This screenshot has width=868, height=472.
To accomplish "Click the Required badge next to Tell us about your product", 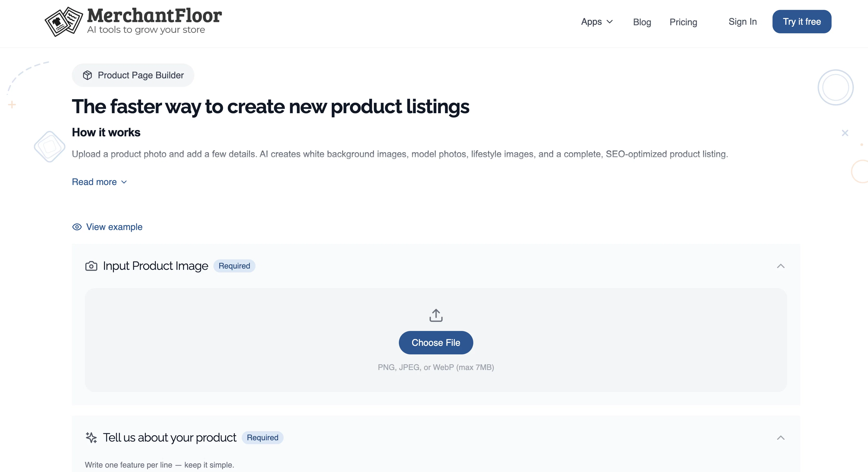I will click(x=263, y=437).
